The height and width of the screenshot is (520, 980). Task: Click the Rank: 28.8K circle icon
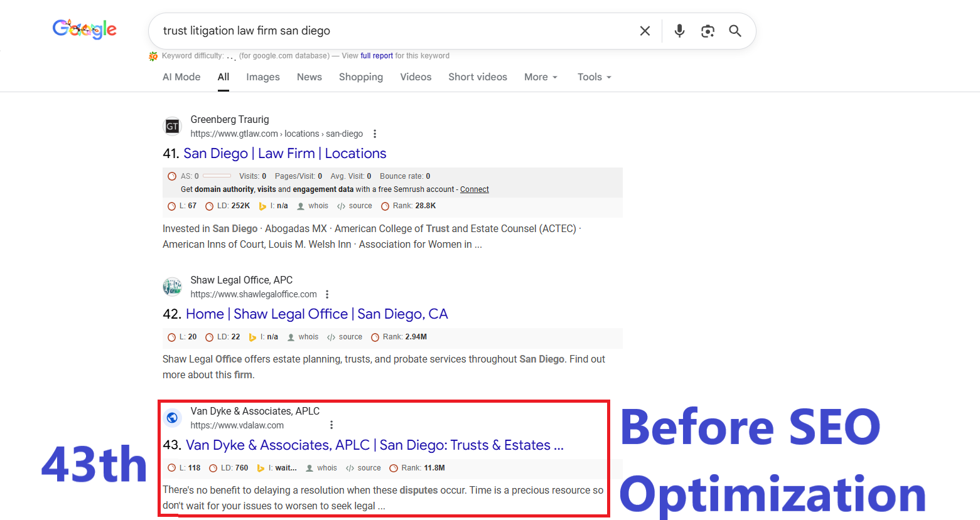385,206
